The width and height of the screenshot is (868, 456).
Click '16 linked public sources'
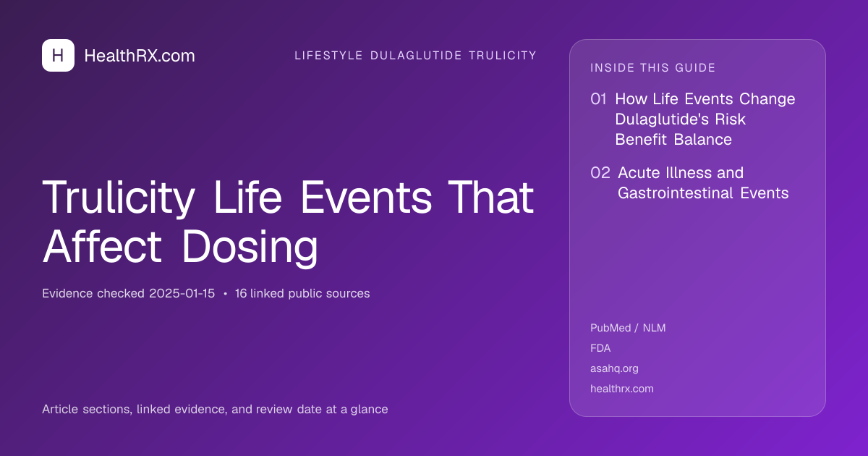[302, 293]
